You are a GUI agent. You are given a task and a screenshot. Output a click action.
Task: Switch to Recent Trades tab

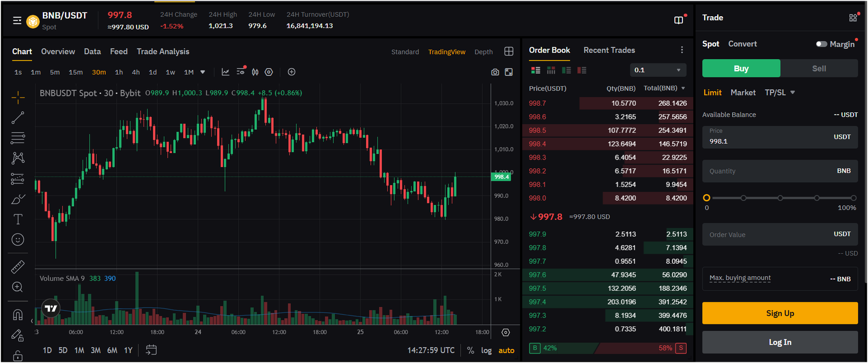[x=609, y=50]
